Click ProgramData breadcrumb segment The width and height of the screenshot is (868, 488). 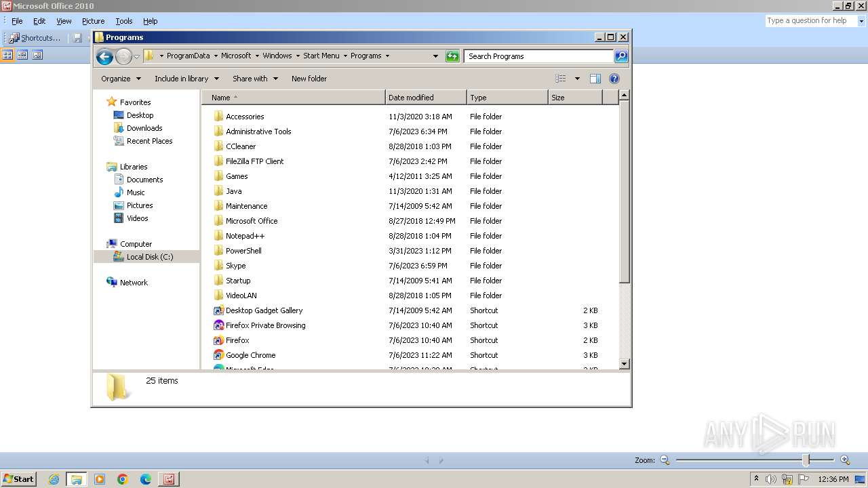[x=189, y=56]
